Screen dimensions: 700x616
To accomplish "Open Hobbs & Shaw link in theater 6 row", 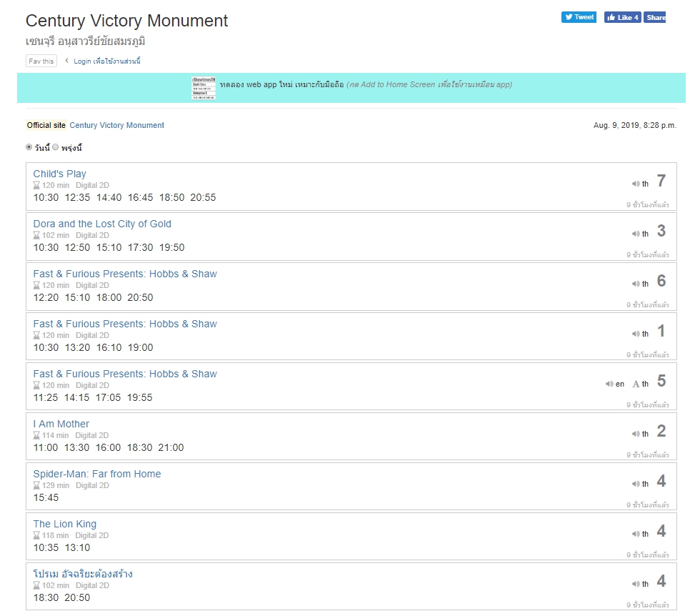I will click(x=125, y=274).
